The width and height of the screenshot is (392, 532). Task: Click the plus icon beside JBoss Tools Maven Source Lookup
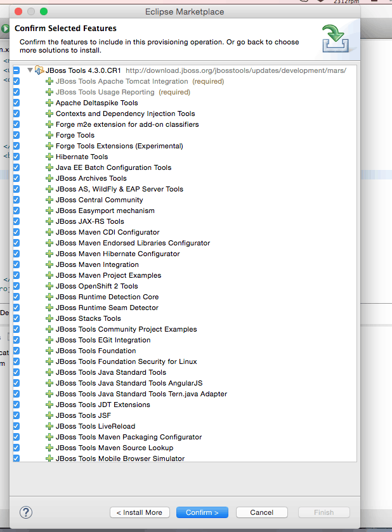click(x=49, y=448)
